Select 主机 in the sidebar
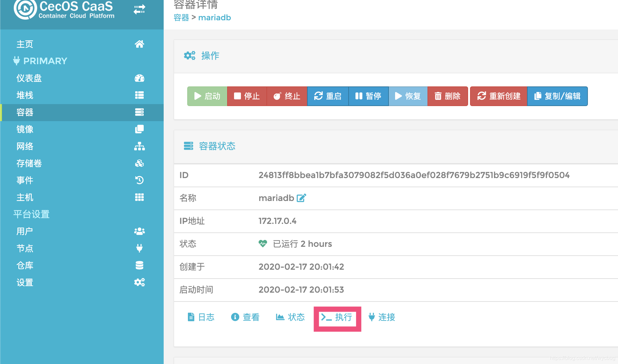 pyautogui.click(x=82, y=197)
